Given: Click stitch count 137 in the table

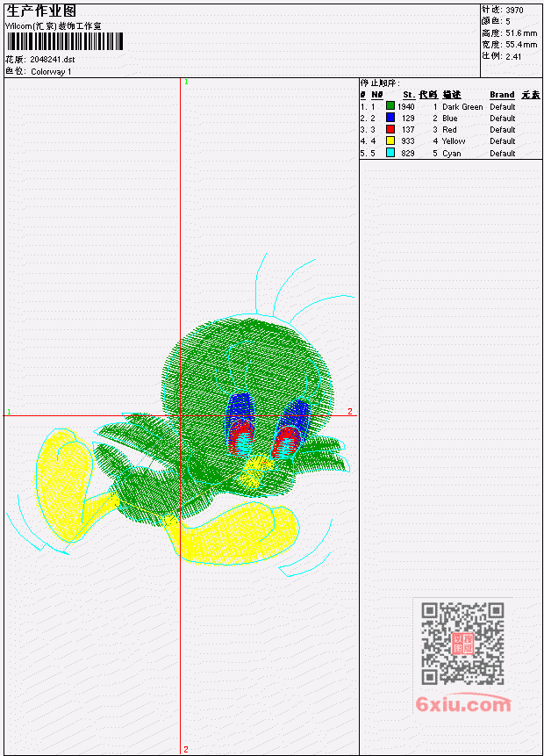Looking at the screenshot, I should tap(408, 130).
